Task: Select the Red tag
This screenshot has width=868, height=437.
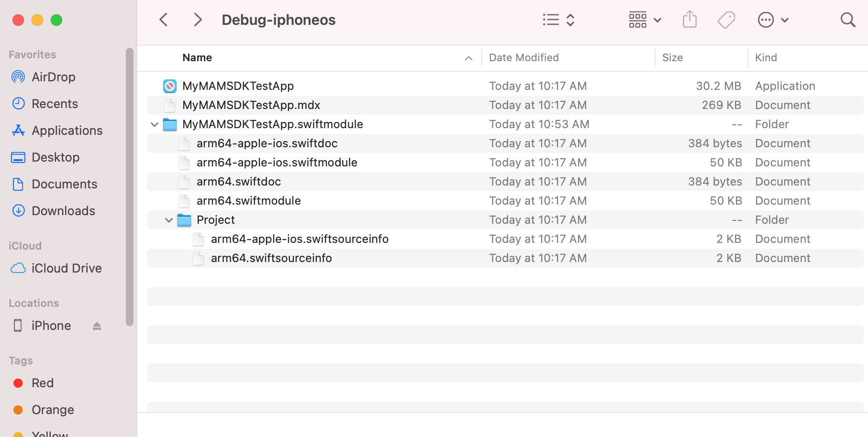Action: click(x=42, y=383)
